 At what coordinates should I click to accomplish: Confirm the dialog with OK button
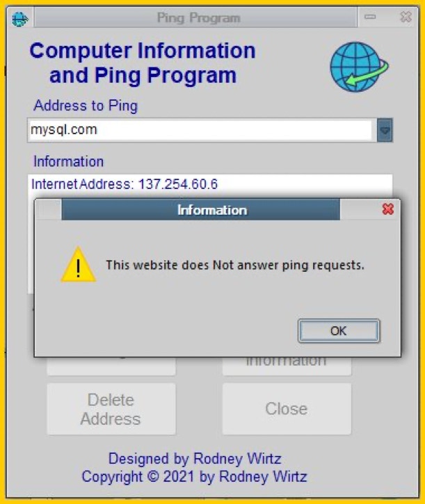click(339, 331)
